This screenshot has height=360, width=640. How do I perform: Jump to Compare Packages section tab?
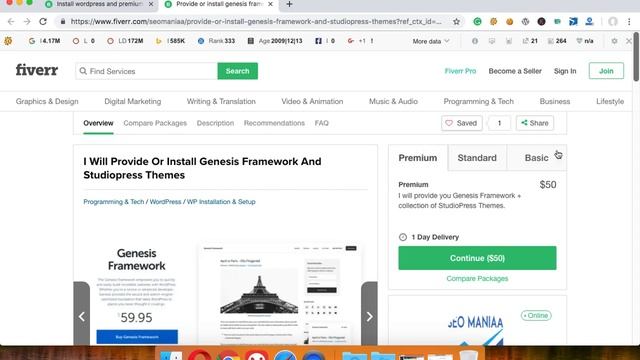[155, 123]
